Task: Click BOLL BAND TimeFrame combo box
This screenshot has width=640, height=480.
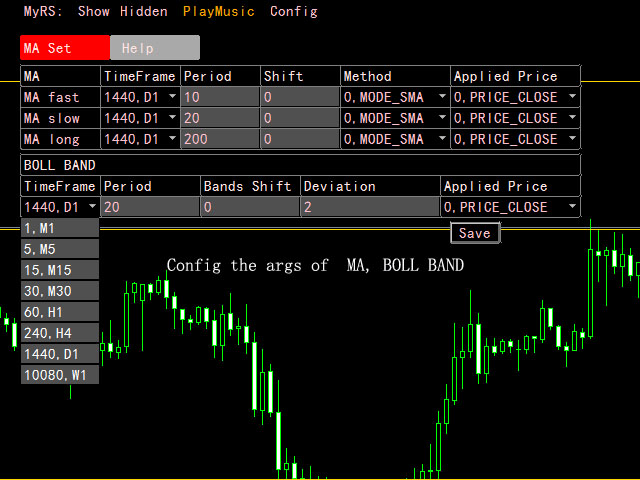Action: (x=60, y=207)
